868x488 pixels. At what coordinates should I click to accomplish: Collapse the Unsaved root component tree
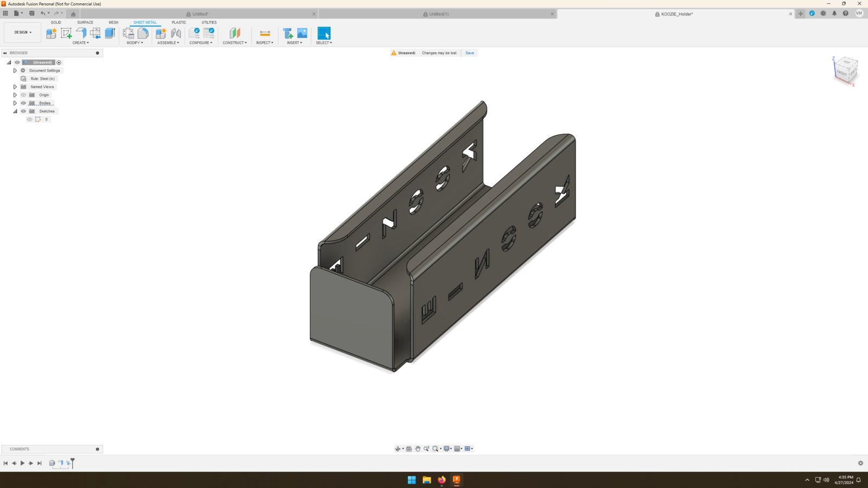click(x=9, y=62)
